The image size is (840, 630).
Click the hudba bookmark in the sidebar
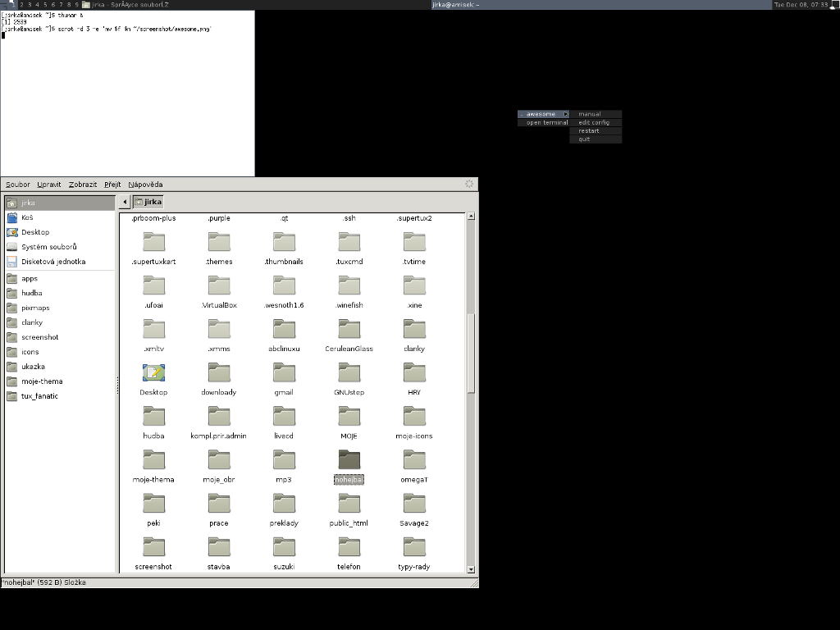[x=31, y=293]
